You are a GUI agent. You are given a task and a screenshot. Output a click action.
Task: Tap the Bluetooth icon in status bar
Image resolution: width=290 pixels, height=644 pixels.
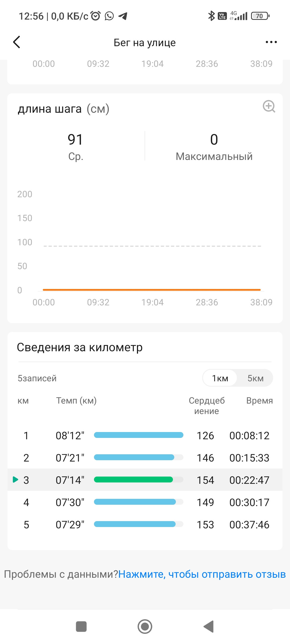click(x=212, y=16)
